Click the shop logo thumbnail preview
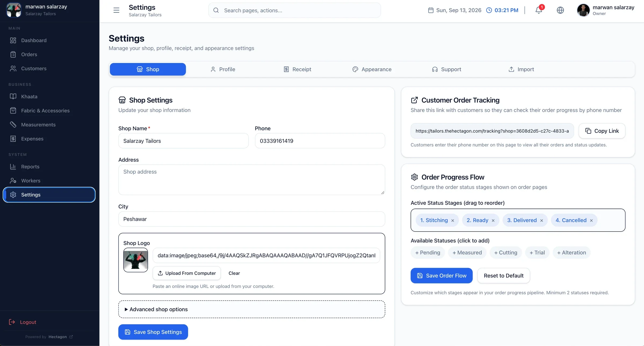Screen dimensions: 644x346 pyautogui.click(x=136, y=260)
